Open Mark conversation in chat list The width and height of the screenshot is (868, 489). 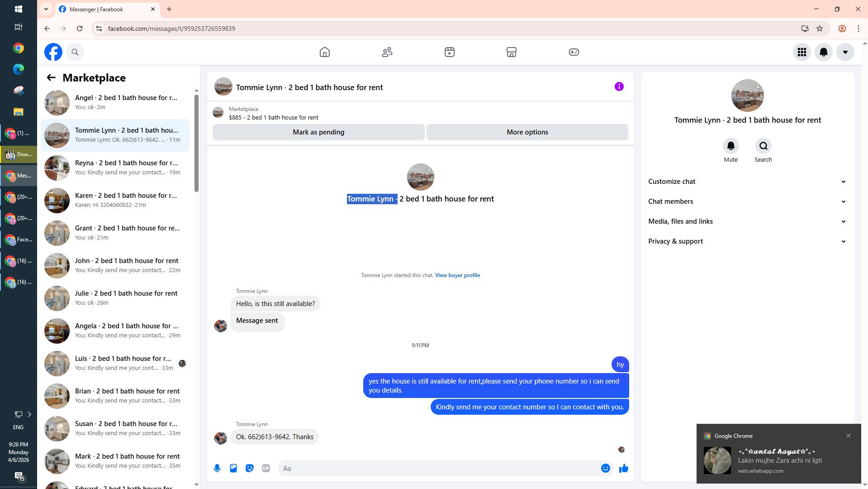(x=115, y=461)
